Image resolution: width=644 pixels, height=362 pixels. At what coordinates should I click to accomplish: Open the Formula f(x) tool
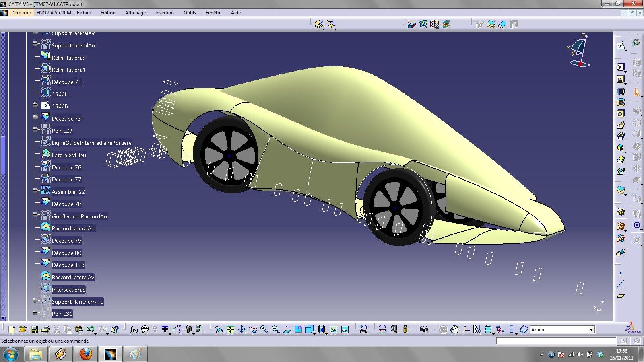pos(133,330)
